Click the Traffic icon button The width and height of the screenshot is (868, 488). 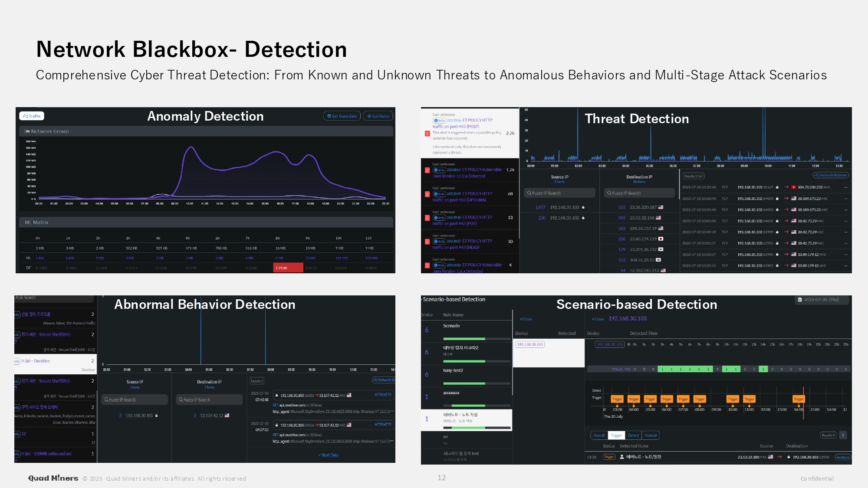pyautogui.click(x=32, y=116)
